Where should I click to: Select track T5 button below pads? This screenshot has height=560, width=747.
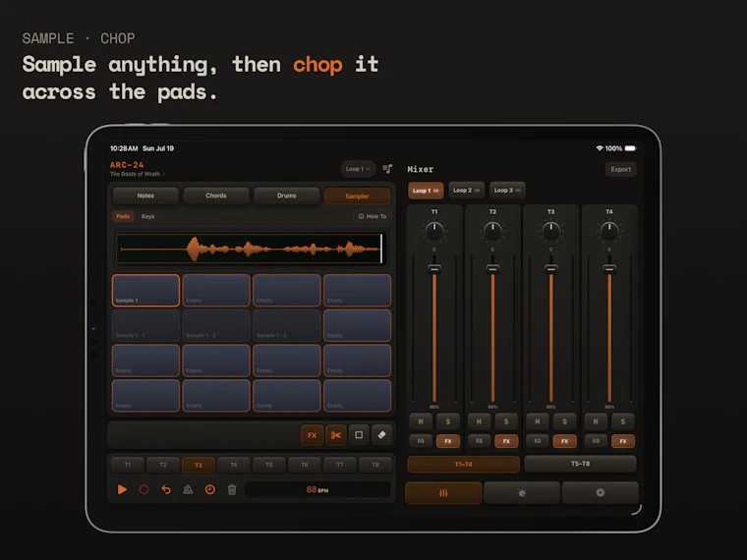pyautogui.click(x=269, y=465)
